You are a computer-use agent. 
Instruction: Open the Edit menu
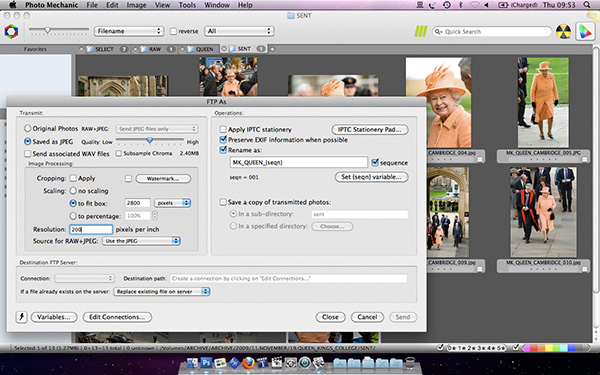[112, 5]
